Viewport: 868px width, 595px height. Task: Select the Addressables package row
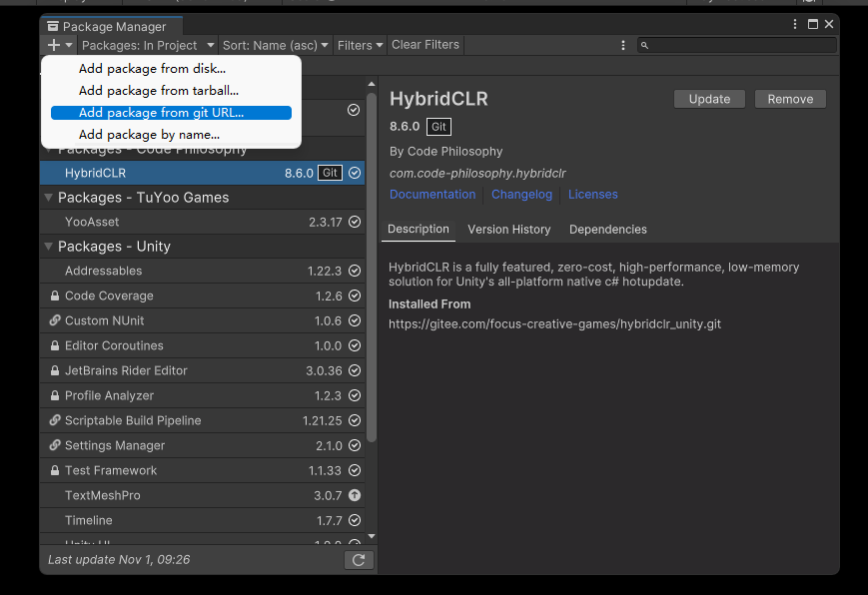202,271
